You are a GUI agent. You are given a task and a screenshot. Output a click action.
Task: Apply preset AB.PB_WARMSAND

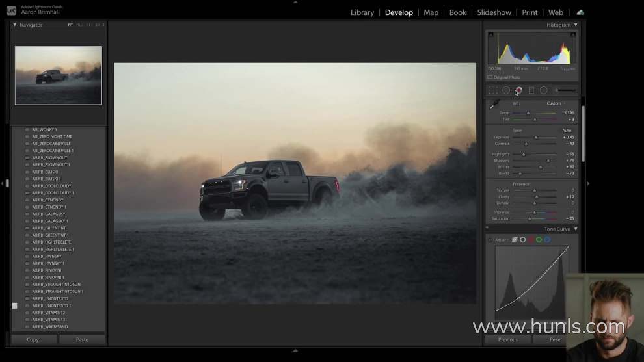[49, 327]
